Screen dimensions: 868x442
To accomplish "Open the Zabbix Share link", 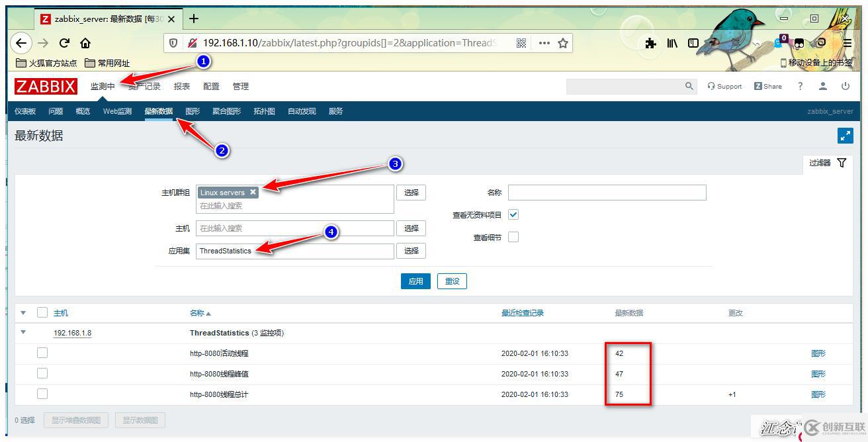I will tap(767, 86).
